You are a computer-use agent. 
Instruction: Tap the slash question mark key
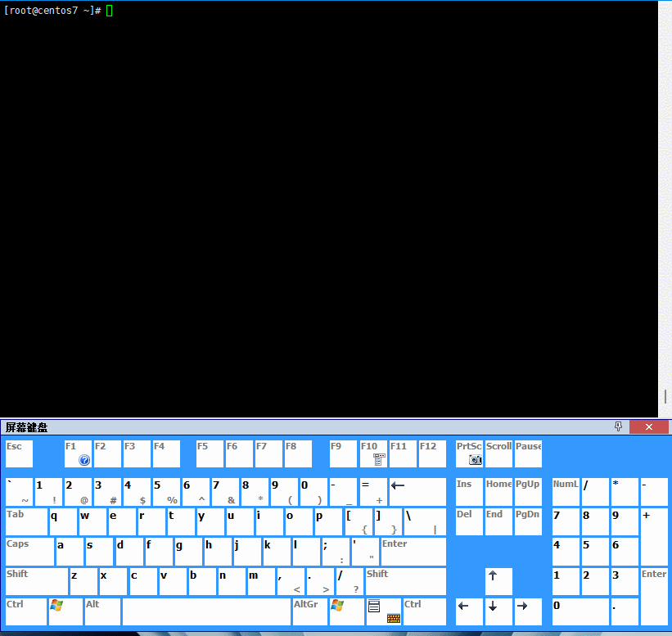tap(350, 582)
